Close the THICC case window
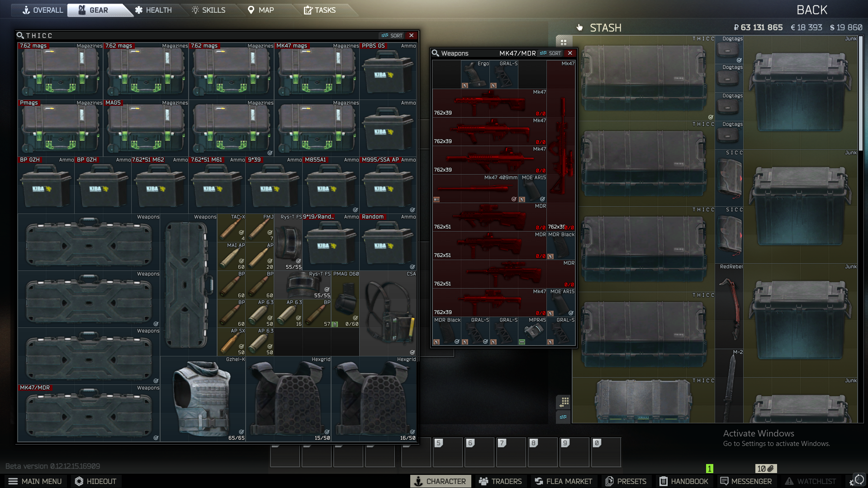The image size is (868, 488). click(x=411, y=35)
